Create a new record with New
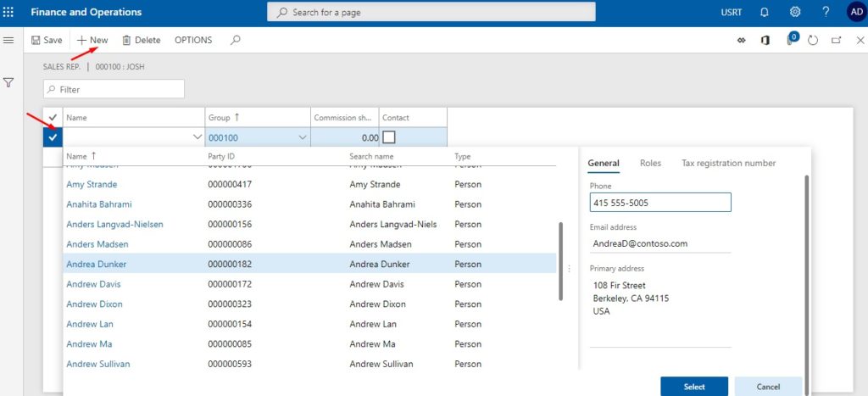Viewport: 868px width, 396px height. pos(92,40)
